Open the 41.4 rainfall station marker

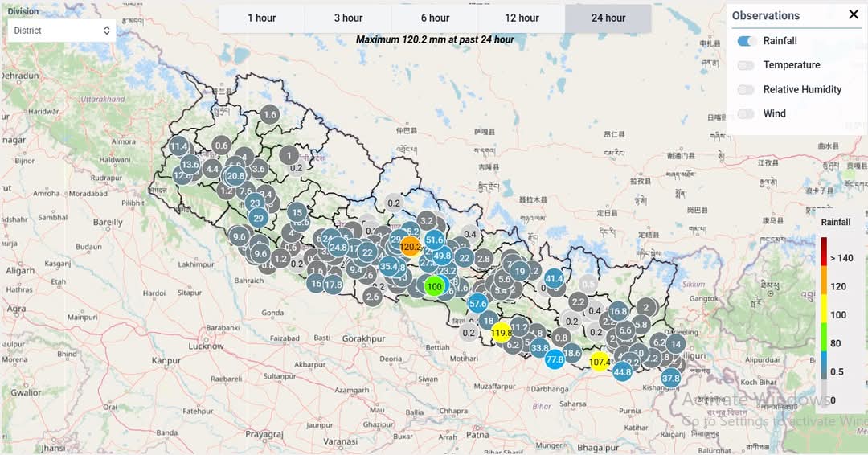(554, 279)
